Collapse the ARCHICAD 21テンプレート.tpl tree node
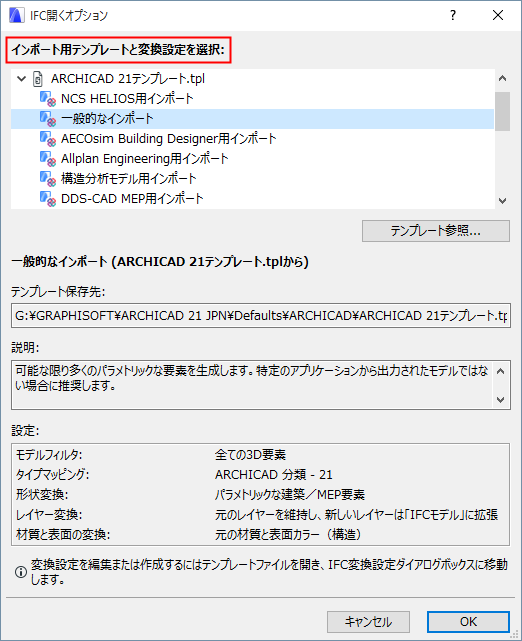 [x=21, y=78]
